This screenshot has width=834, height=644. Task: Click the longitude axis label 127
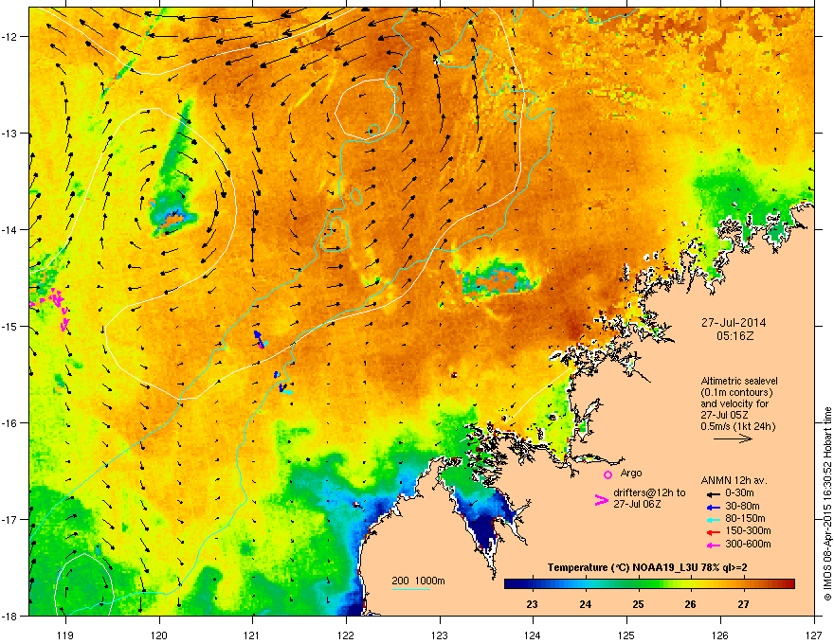point(814,635)
